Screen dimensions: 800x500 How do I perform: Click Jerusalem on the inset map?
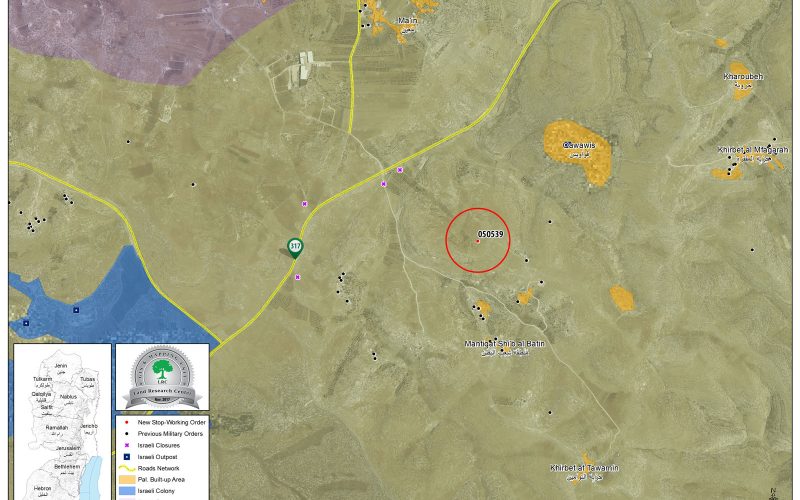pos(68,448)
